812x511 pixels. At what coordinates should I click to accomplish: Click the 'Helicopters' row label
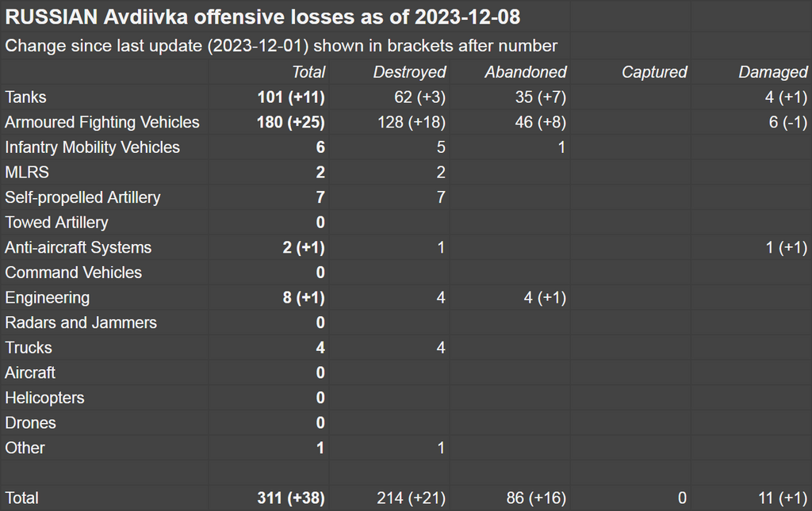pyautogui.click(x=44, y=398)
